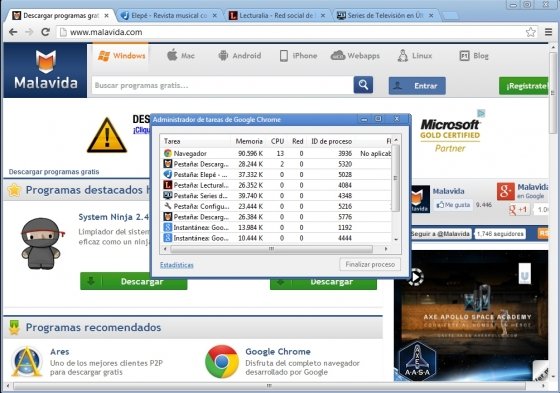Click the green ¡Regístrate! button
This screenshot has width=560, height=393.
524,86
